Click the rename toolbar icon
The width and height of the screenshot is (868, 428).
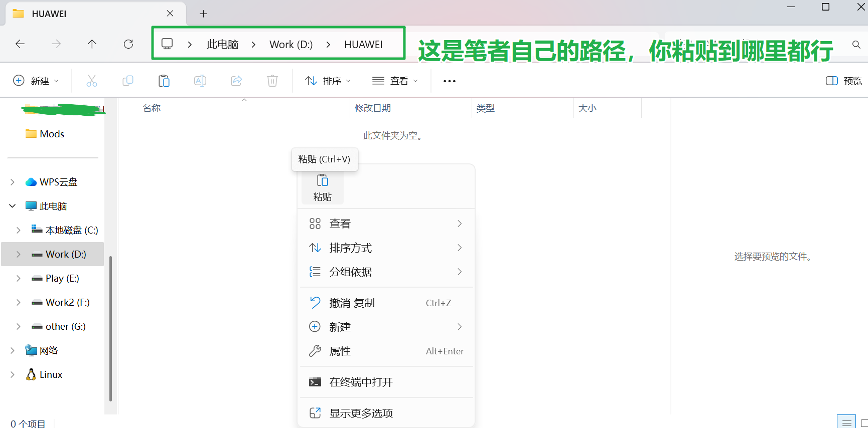pos(200,81)
